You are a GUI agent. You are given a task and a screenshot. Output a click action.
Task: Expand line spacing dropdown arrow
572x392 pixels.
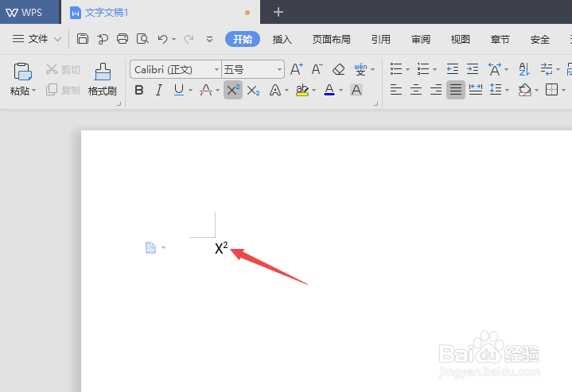507,90
